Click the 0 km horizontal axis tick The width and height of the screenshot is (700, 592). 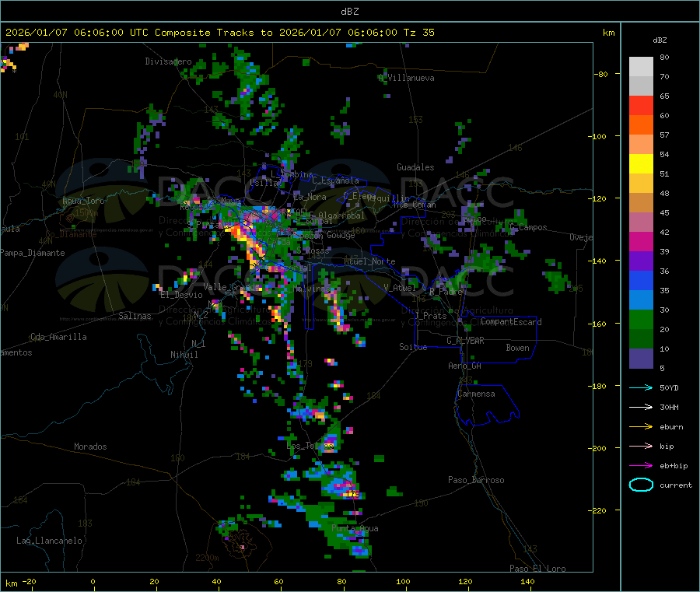click(x=93, y=581)
